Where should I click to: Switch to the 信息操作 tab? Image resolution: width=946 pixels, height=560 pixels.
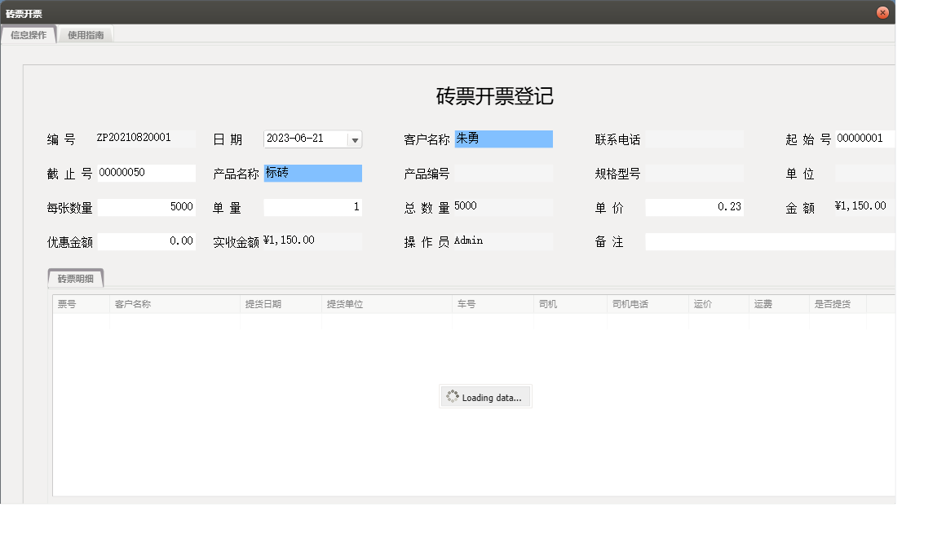tap(29, 35)
